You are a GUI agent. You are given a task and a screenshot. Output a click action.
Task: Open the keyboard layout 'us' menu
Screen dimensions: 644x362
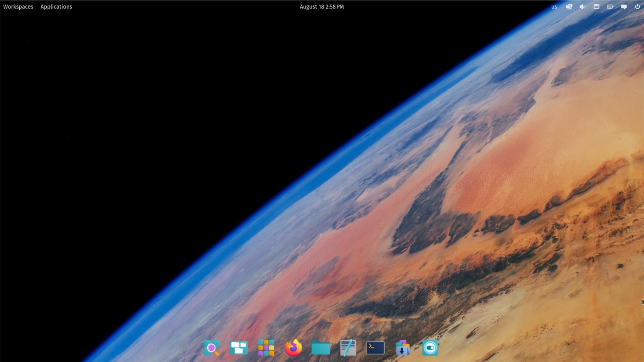pos(554,6)
